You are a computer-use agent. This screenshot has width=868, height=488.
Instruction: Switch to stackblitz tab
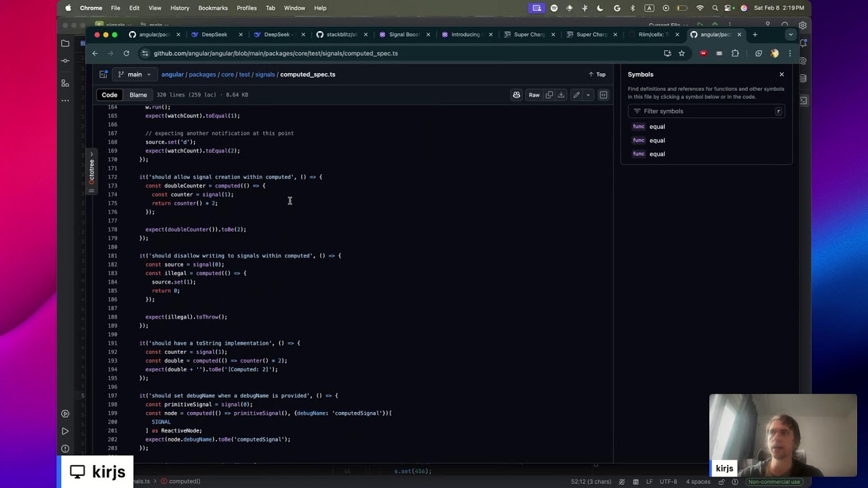click(341, 35)
